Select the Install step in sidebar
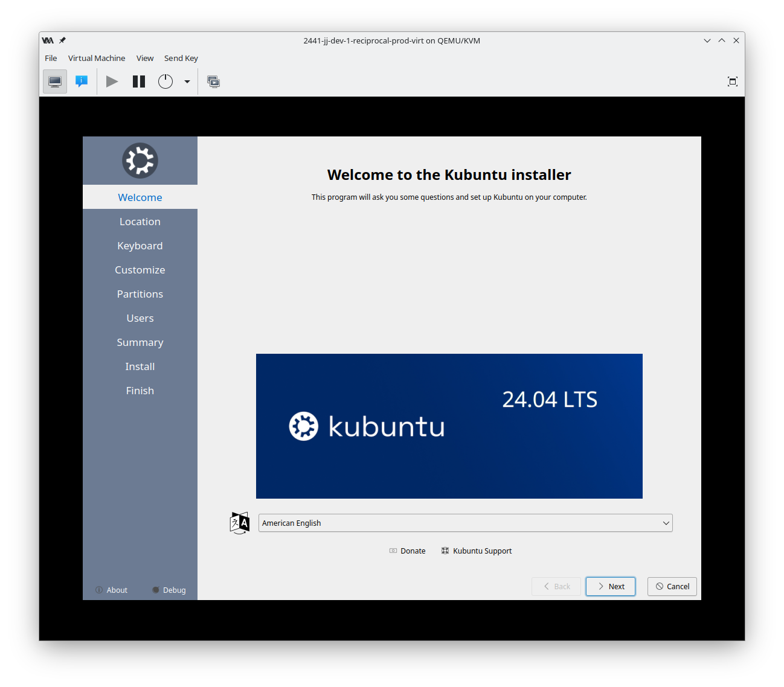The height and width of the screenshot is (687, 784). [140, 366]
